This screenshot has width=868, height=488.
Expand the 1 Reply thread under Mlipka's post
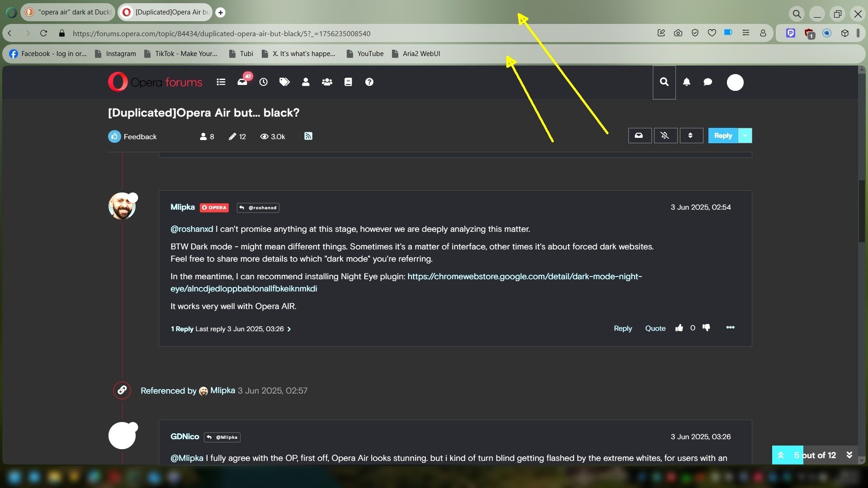click(x=231, y=329)
